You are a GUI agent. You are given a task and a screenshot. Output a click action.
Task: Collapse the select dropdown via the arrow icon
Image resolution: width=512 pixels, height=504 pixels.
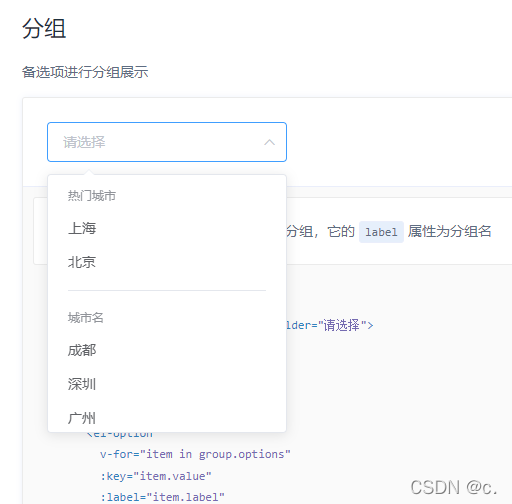tap(269, 142)
